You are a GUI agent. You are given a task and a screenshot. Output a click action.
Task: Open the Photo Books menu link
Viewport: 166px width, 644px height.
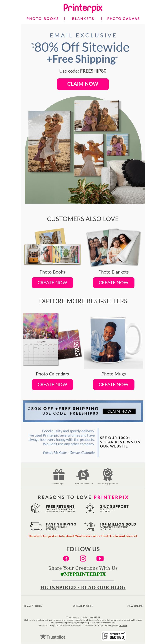(x=43, y=19)
